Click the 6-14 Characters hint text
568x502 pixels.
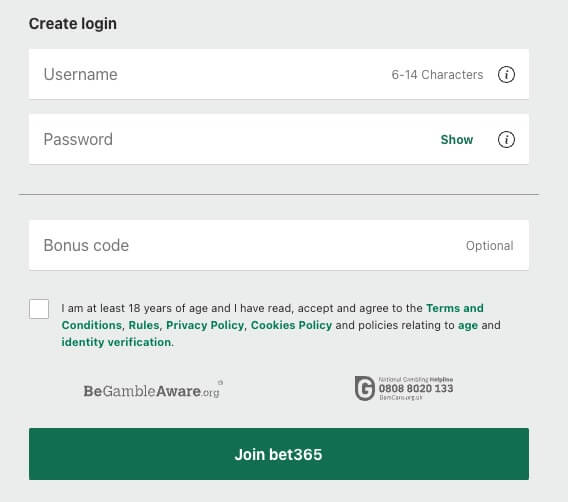(x=437, y=75)
